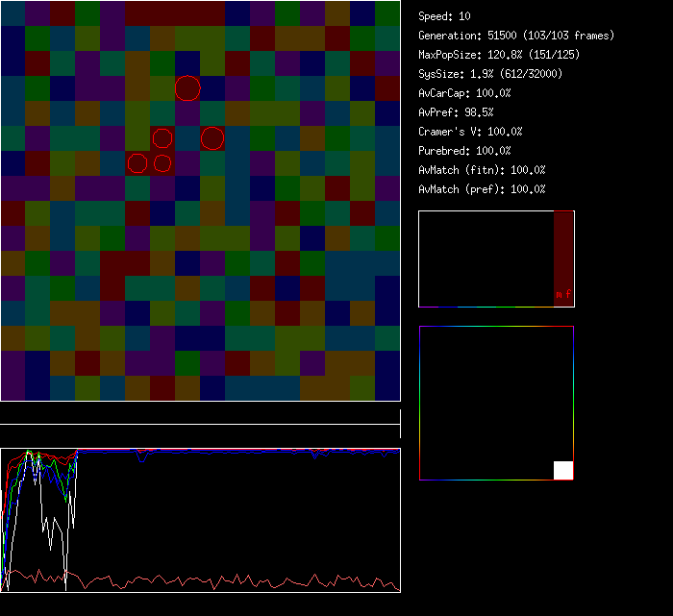Click the MaxPopSize 120.8% statistic
This screenshot has width=673, height=616.
tap(498, 55)
